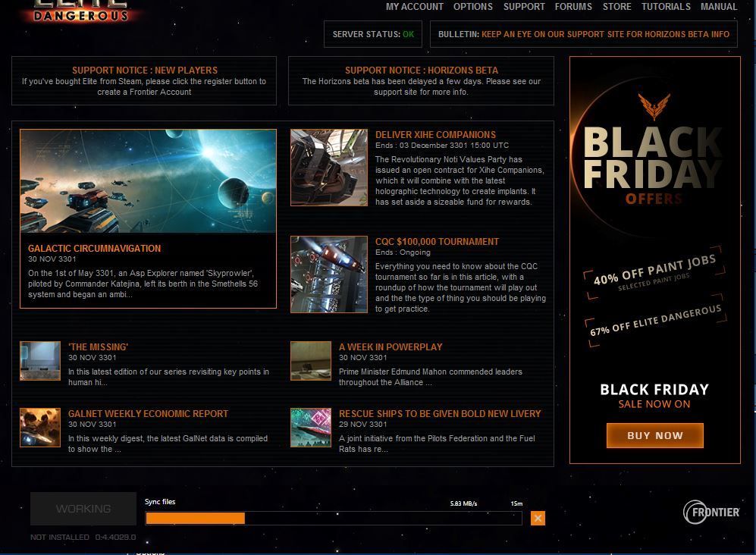The width and height of the screenshot is (756, 555).
Task: Open the CQC tournament thumbnail image
Action: tap(329, 274)
